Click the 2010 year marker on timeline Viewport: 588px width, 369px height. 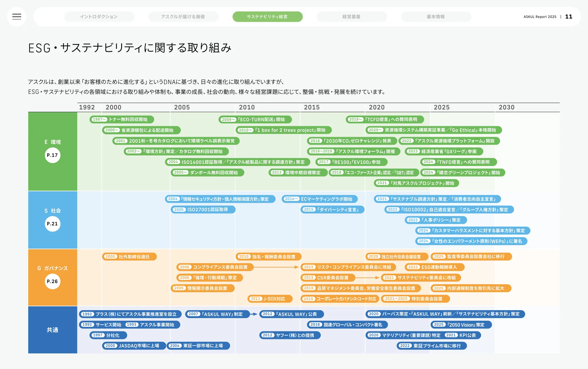[247, 107]
